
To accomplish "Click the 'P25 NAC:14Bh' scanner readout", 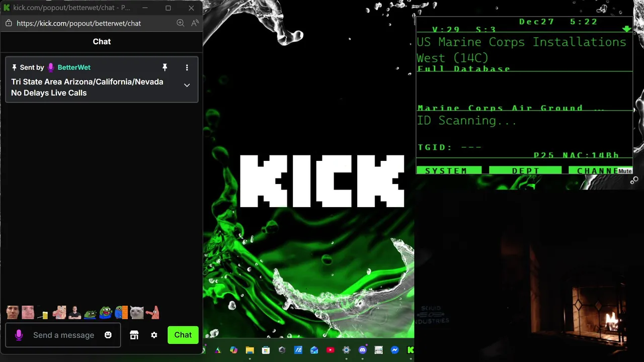I will (576, 155).
